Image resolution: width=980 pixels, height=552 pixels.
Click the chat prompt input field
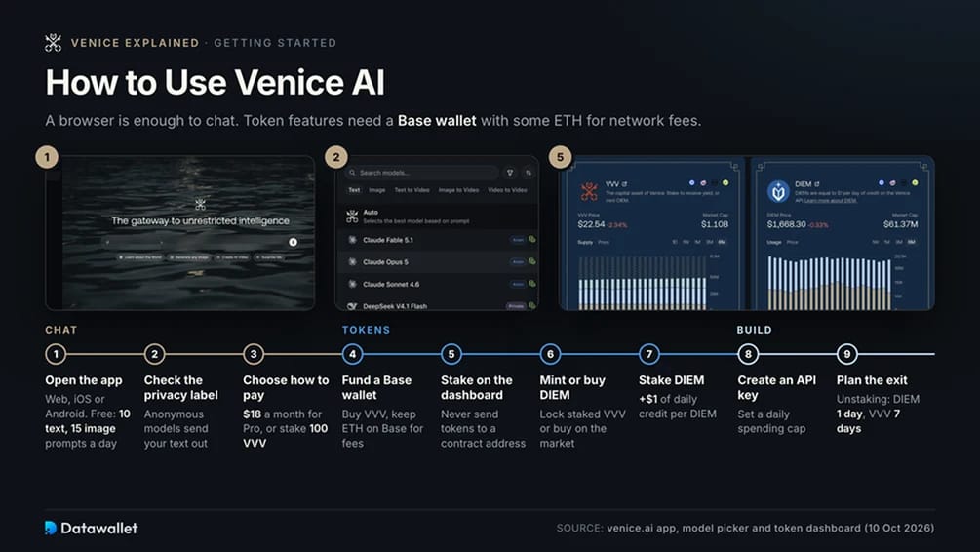[x=201, y=241]
